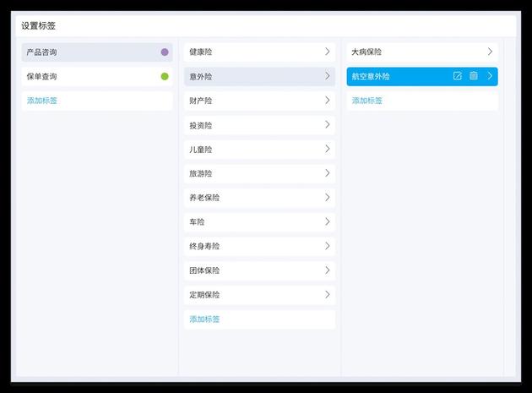Click the delete trash icon on 航空意外险
The image size is (532, 393).
tap(473, 76)
